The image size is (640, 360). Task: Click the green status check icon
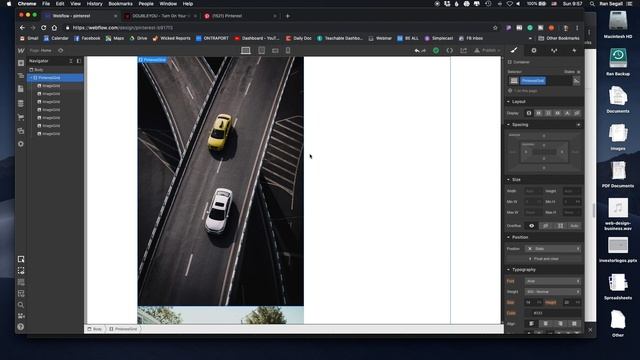[436, 51]
